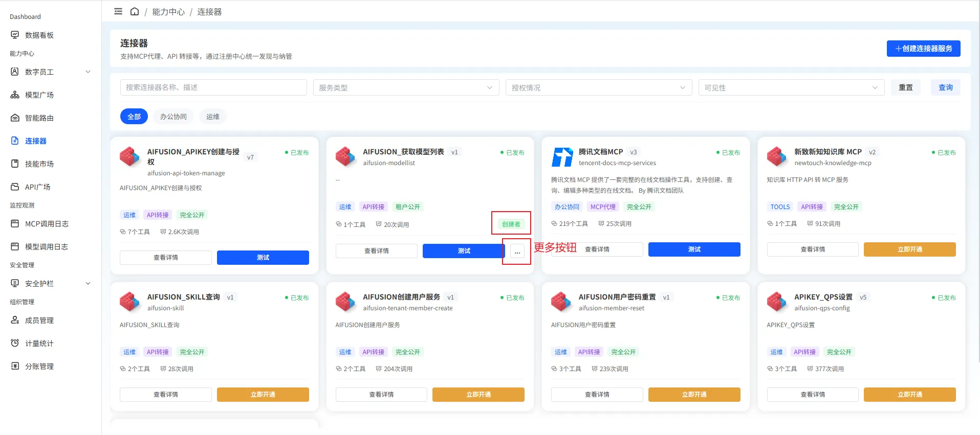
Task: Open 技能市场 in the sidebar
Action: pos(39,164)
